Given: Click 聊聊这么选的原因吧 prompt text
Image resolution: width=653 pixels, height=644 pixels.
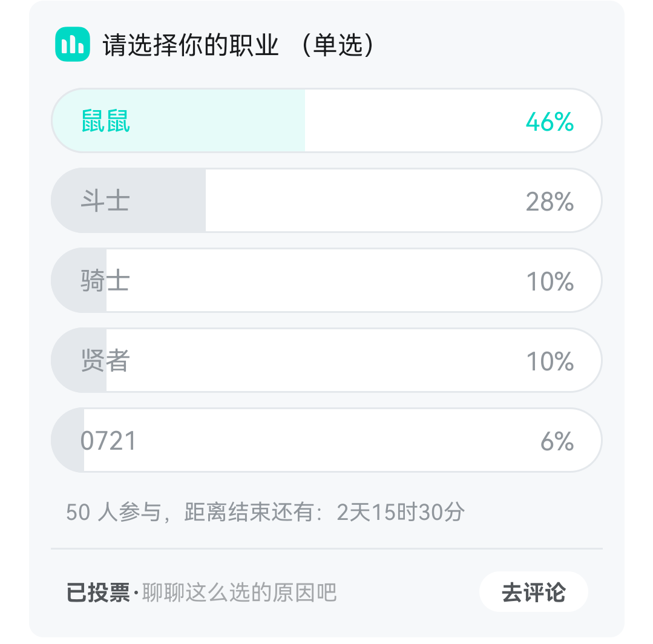Looking at the screenshot, I should coord(240,593).
